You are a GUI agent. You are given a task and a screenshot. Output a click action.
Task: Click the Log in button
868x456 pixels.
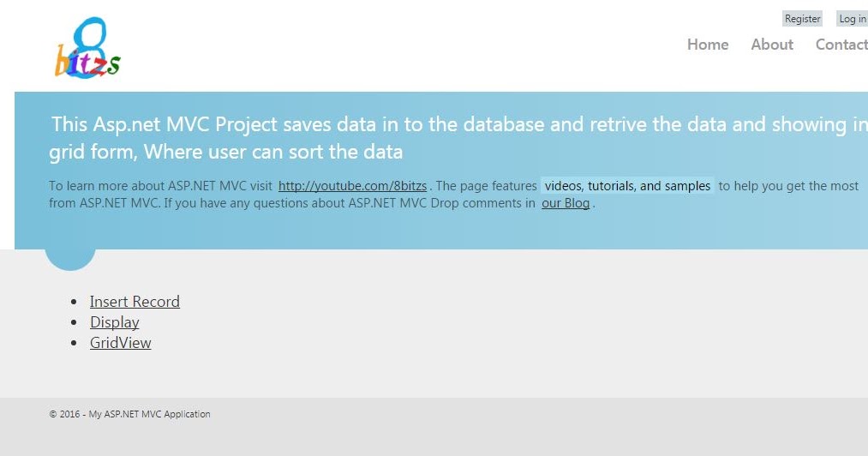coord(852,19)
